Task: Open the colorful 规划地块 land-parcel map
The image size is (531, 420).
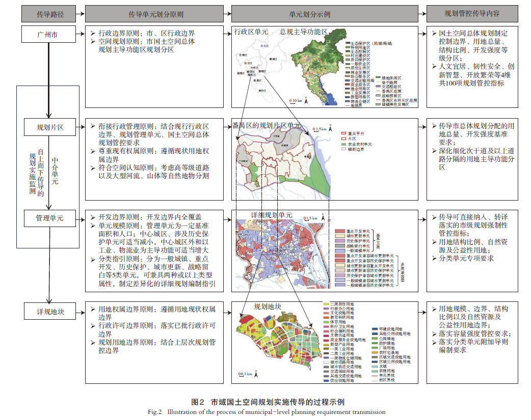Action: (x=279, y=342)
